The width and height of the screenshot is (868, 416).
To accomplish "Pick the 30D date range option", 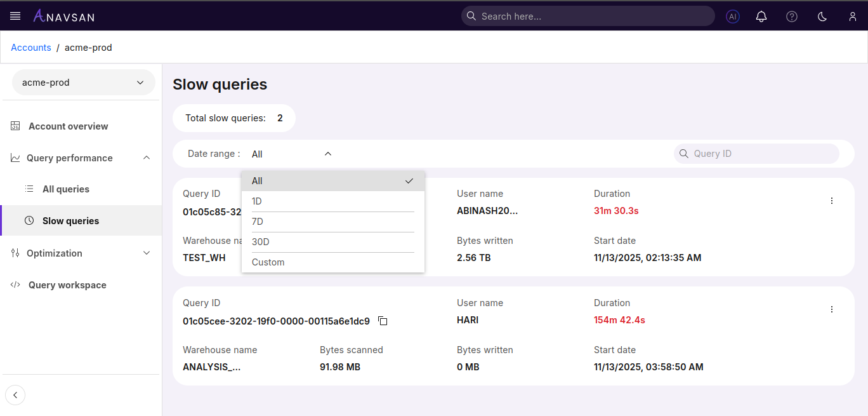I will [261, 242].
